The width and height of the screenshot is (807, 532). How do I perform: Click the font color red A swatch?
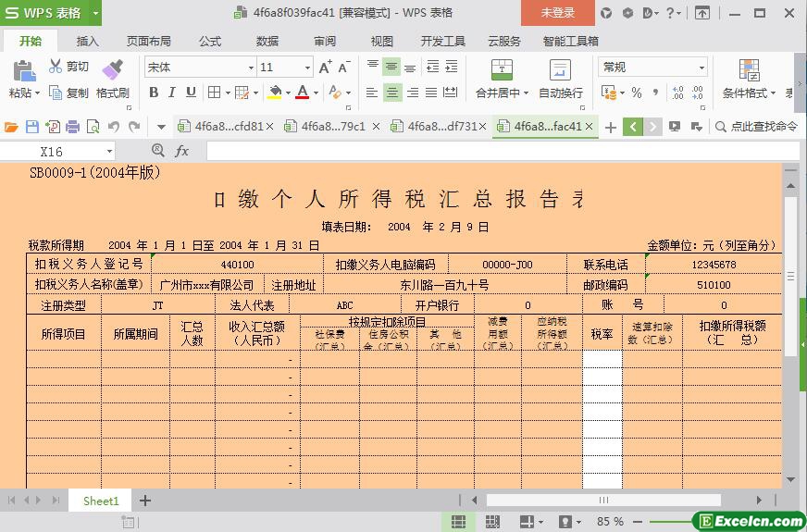[302, 93]
